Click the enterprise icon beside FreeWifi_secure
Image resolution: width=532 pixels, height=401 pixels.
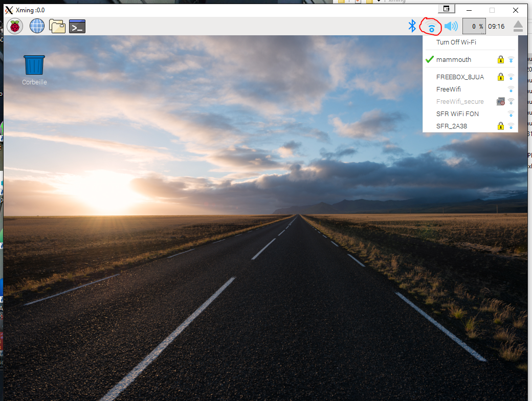tap(500, 101)
